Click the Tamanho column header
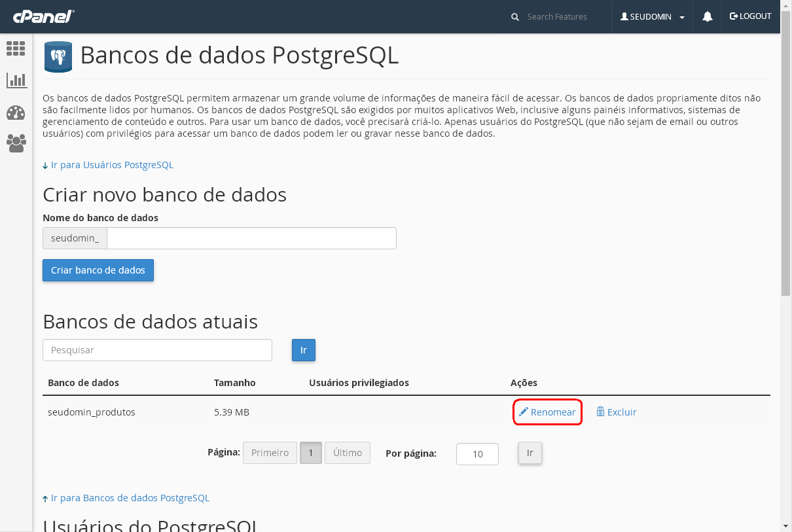This screenshot has width=792, height=532. [x=235, y=383]
